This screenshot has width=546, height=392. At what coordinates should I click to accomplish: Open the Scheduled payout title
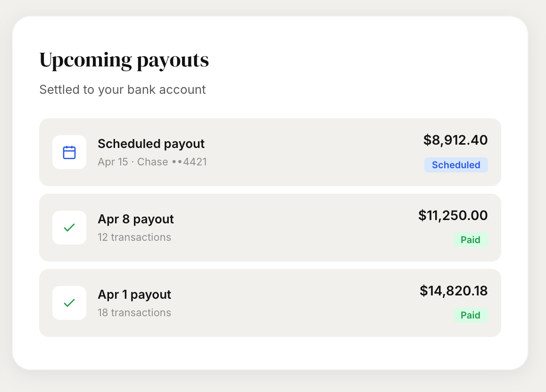tap(151, 144)
